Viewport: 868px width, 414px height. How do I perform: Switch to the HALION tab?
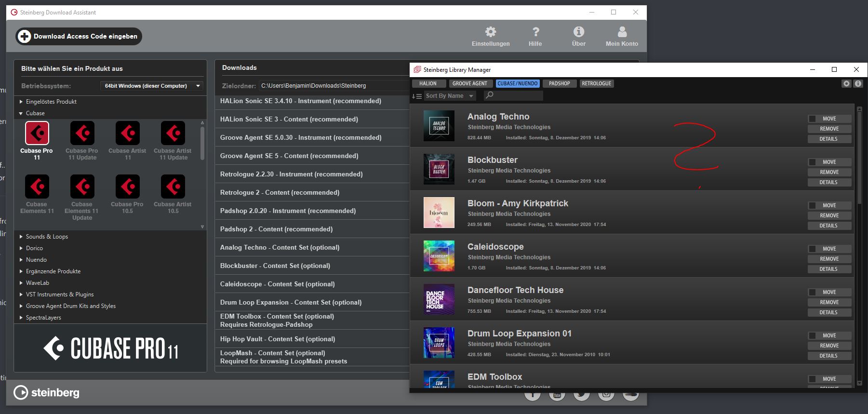(x=428, y=83)
